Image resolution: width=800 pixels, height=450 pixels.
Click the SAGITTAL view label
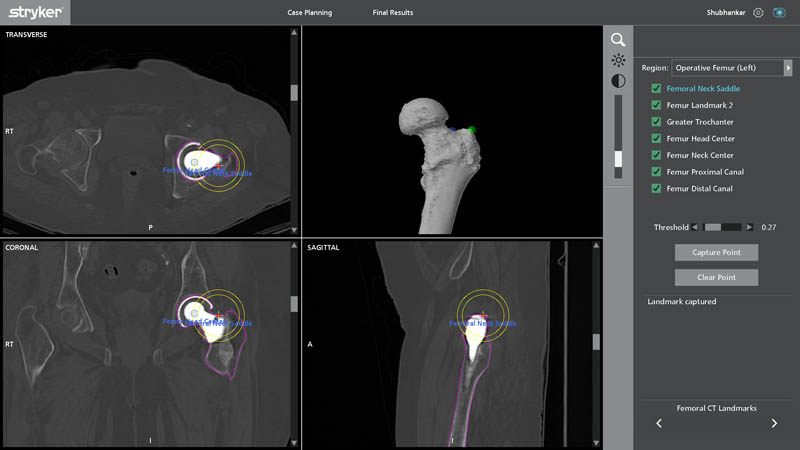click(x=323, y=247)
